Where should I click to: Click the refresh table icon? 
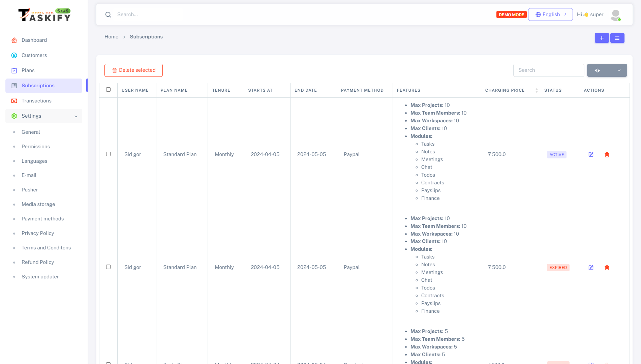(x=597, y=70)
